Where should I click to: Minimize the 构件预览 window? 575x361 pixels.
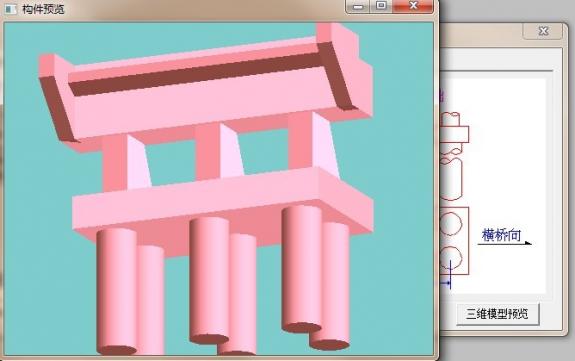(358, 6)
